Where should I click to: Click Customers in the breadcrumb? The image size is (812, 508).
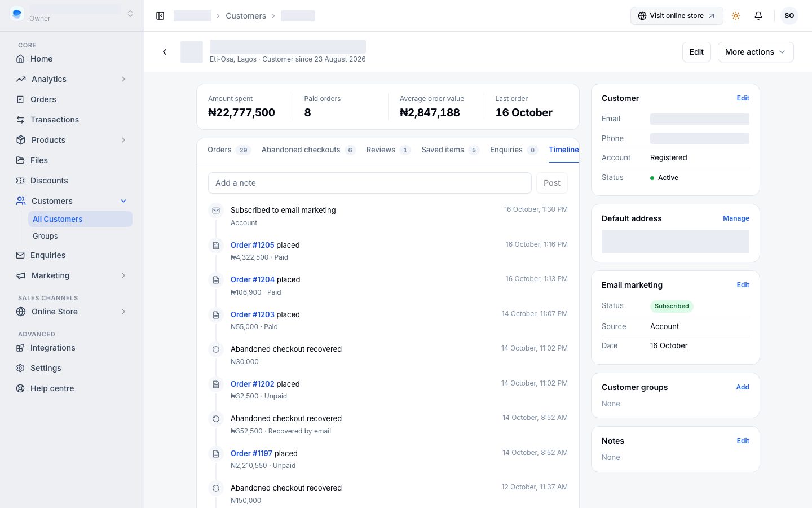pos(246,16)
